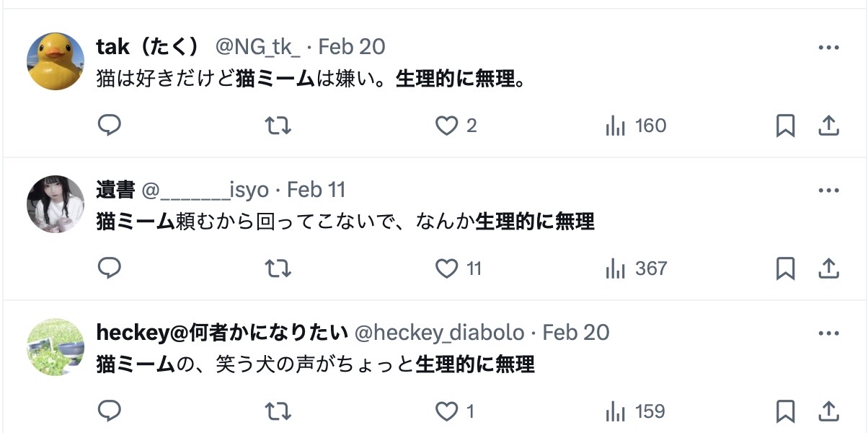Share tak's tweet via share icon
This screenshot has height=433, width=868.
(x=829, y=126)
